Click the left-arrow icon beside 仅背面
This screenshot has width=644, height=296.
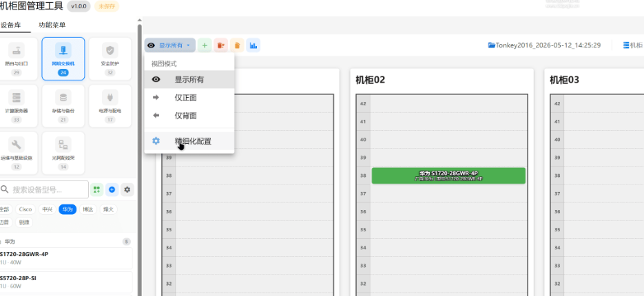pyautogui.click(x=156, y=116)
